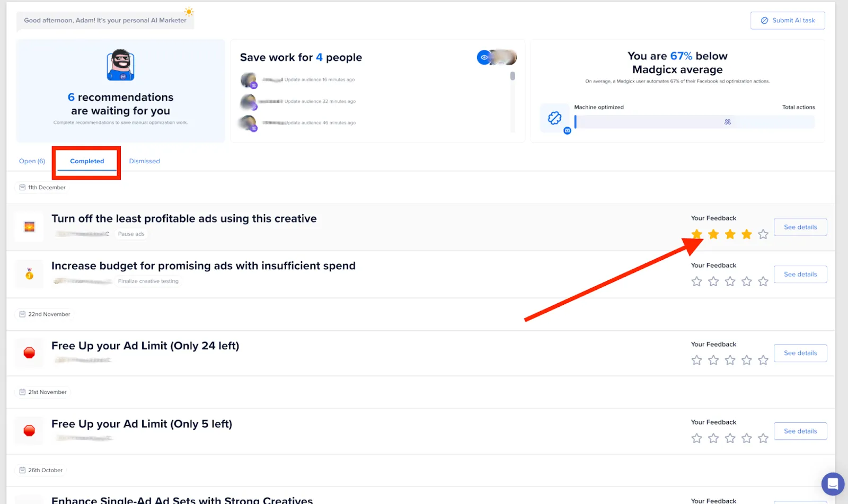This screenshot has width=848, height=504.
Task: Click the 21st November date label
Action: pyautogui.click(x=43, y=392)
